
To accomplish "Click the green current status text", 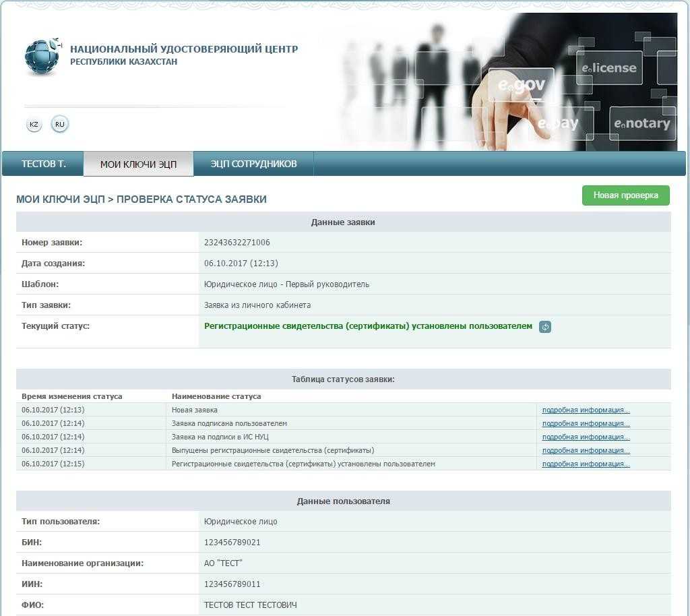I will point(368,326).
